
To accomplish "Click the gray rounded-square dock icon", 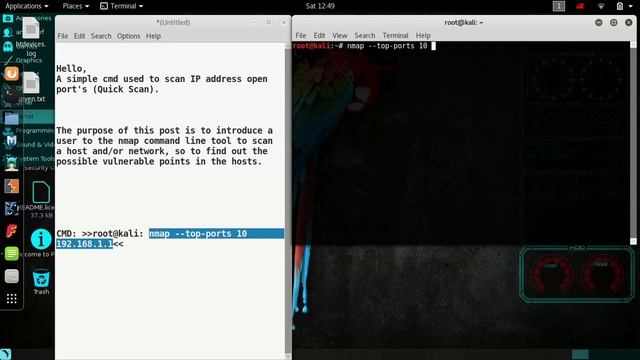I will coord(11,276).
